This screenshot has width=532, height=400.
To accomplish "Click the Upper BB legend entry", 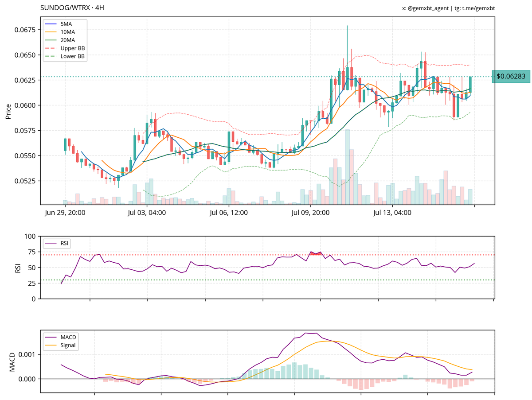I will click(65, 48).
